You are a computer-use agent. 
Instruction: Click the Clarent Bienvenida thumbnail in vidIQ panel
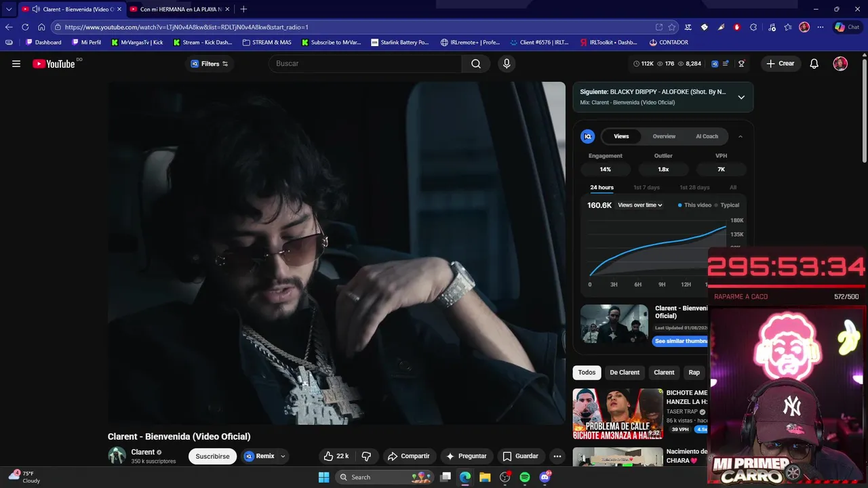pyautogui.click(x=614, y=324)
